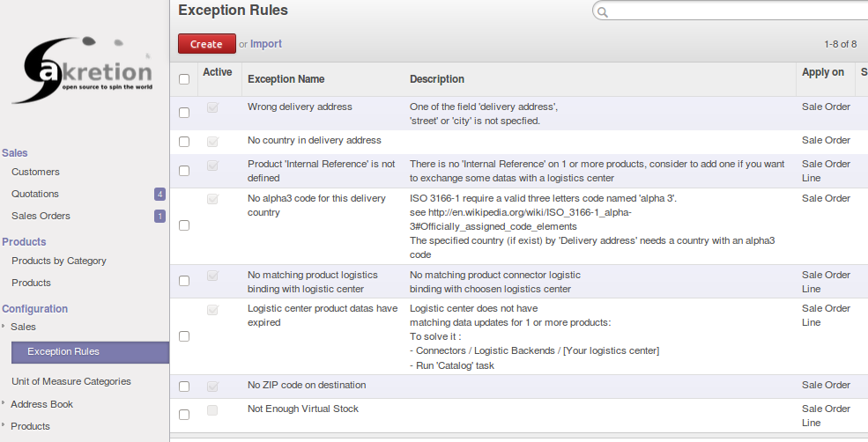The image size is (868, 442).
Task: Tick 'Logistic center product datas have expired' row checkbox
Action: pyautogui.click(x=184, y=336)
